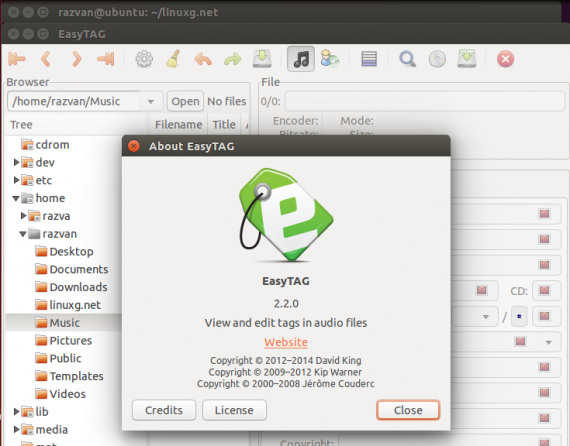Click the undo arrow toolbar icon
Screen dimensions: 570x446
pyautogui.click(x=203, y=59)
